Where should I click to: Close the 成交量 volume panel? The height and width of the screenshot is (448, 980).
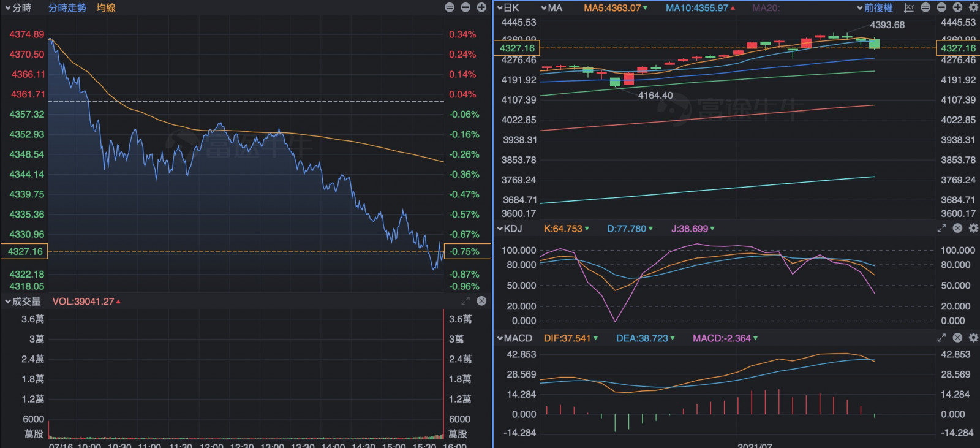pos(481,301)
